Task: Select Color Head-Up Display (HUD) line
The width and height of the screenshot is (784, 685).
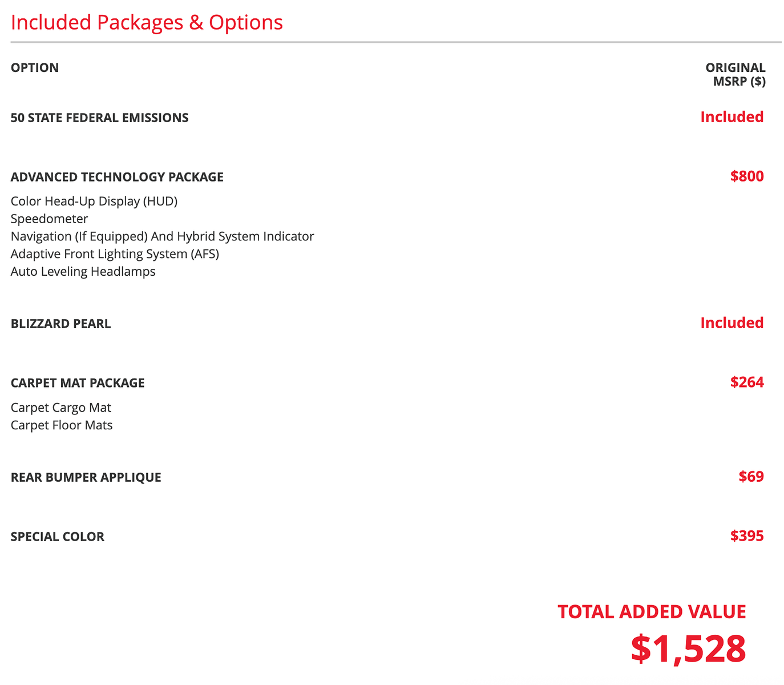Action: pos(94,202)
